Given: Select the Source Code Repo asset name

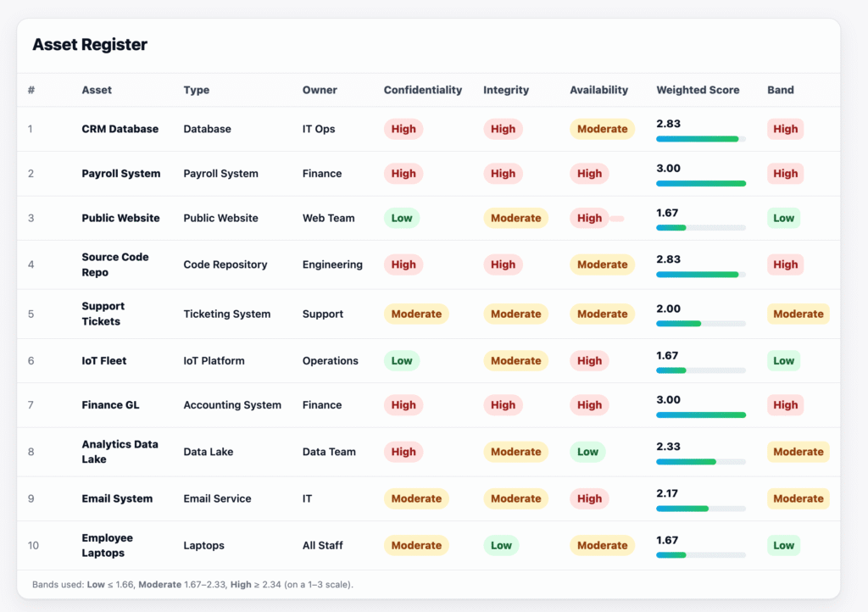Looking at the screenshot, I should [115, 264].
